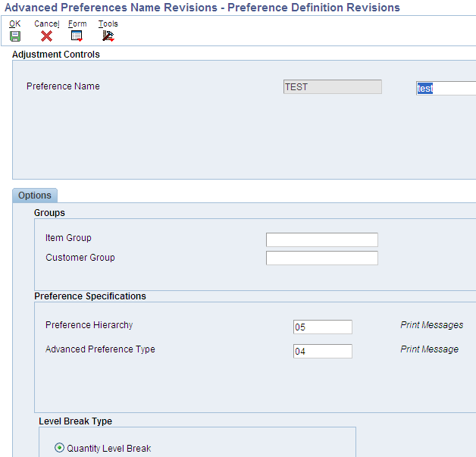This screenshot has width=476, height=457.
Task: Switch to the Options tab
Action: pos(35,196)
